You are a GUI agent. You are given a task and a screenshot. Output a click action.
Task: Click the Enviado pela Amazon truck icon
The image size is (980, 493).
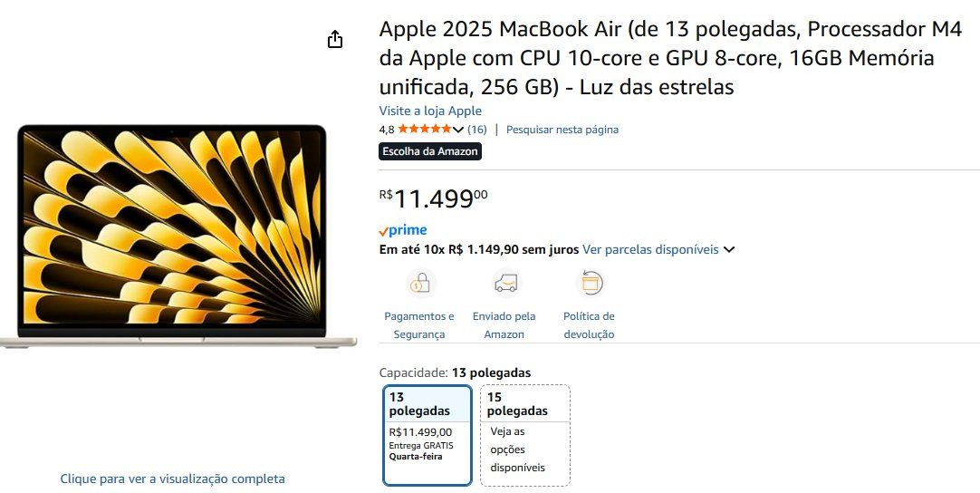click(x=505, y=284)
